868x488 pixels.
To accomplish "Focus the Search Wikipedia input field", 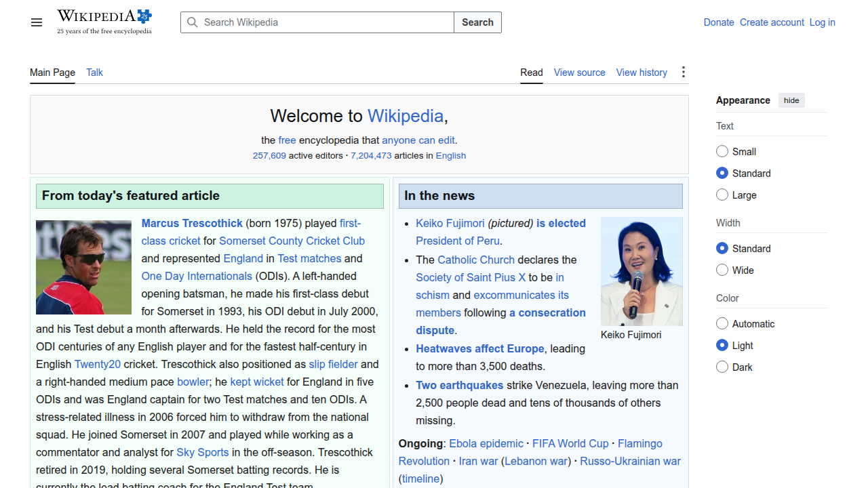I will coord(317,22).
